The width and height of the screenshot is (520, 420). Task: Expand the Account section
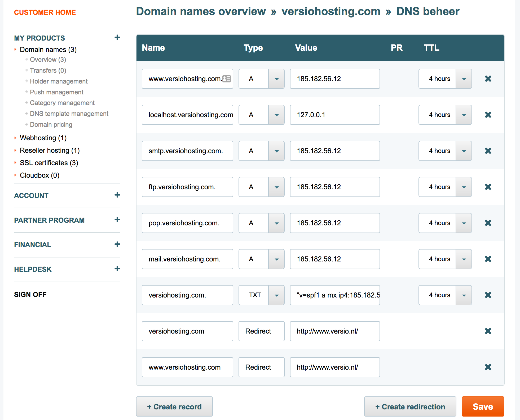coord(117,195)
